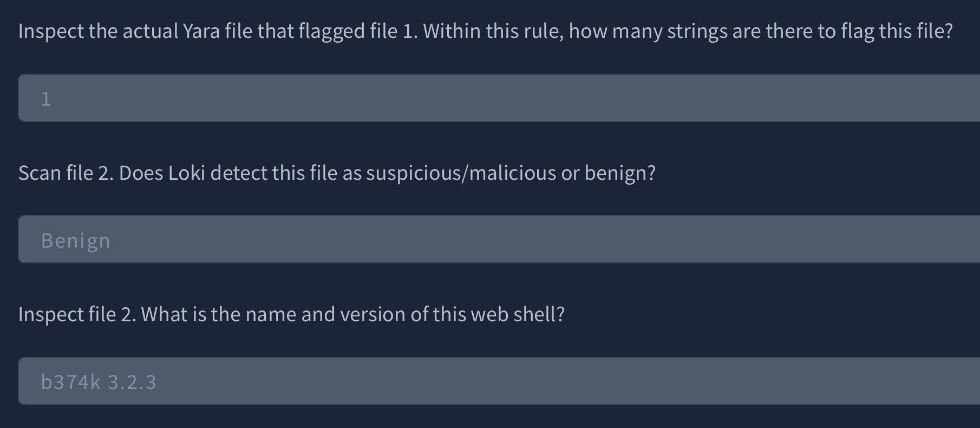Focus the answer field showing placeholder 1
The width and height of the screenshot is (980, 428).
pyautogui.click(x=499, y=98)
